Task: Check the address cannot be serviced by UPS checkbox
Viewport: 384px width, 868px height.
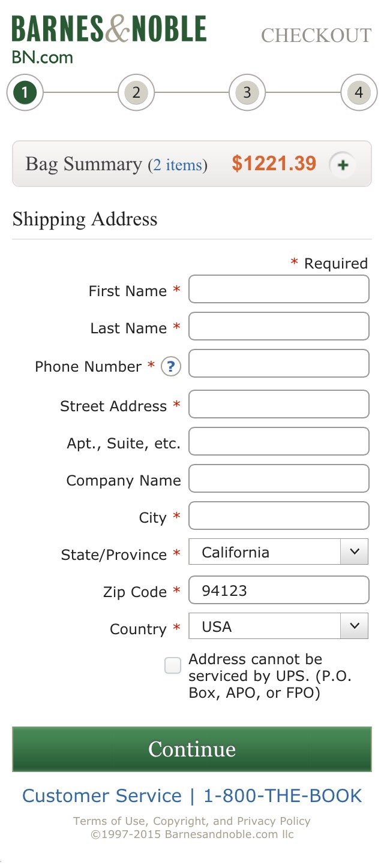Action: click(x=172, y=665)
